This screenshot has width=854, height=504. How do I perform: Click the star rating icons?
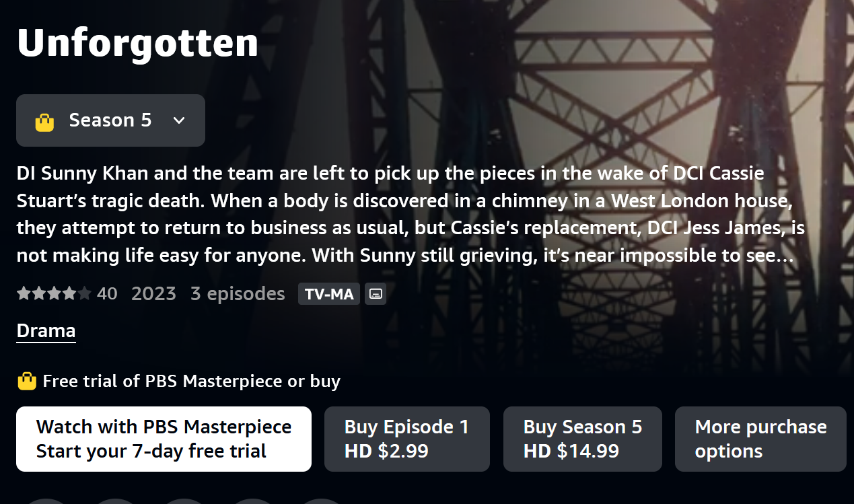click(x=53, y=294)
